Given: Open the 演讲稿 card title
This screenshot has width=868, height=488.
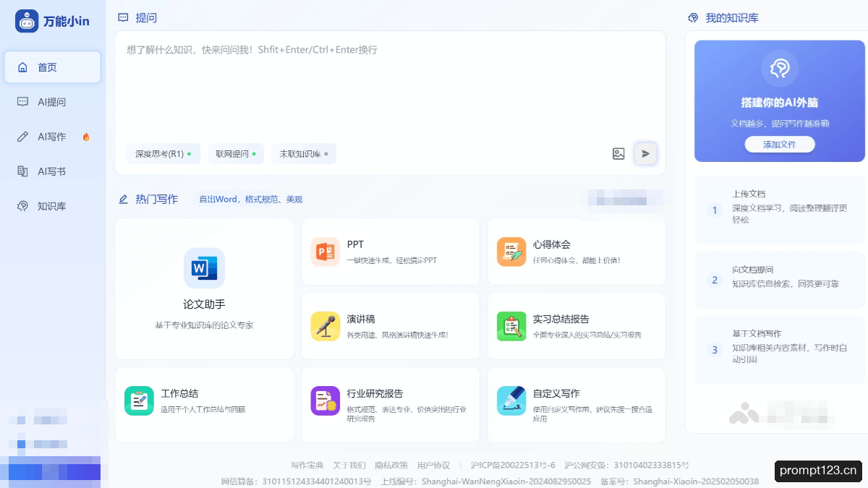Looking at the screenshot, I should (361, 319).
